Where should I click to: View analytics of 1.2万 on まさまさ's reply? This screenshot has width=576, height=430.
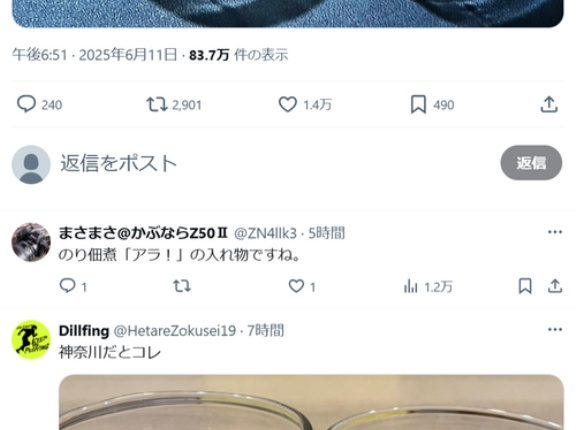(411, 286)
